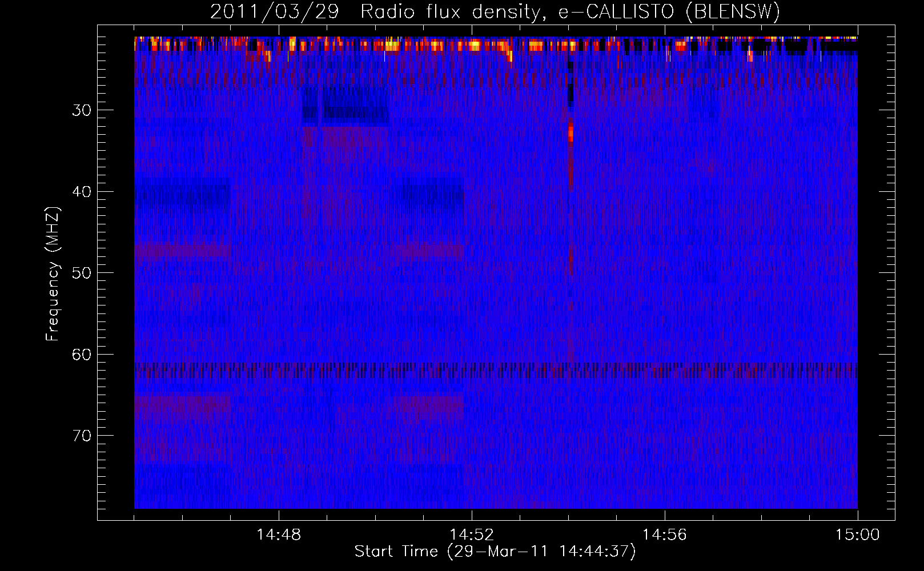Click the bright red burst near 33 MHz
Screen dimensions: 924x571
570,132
